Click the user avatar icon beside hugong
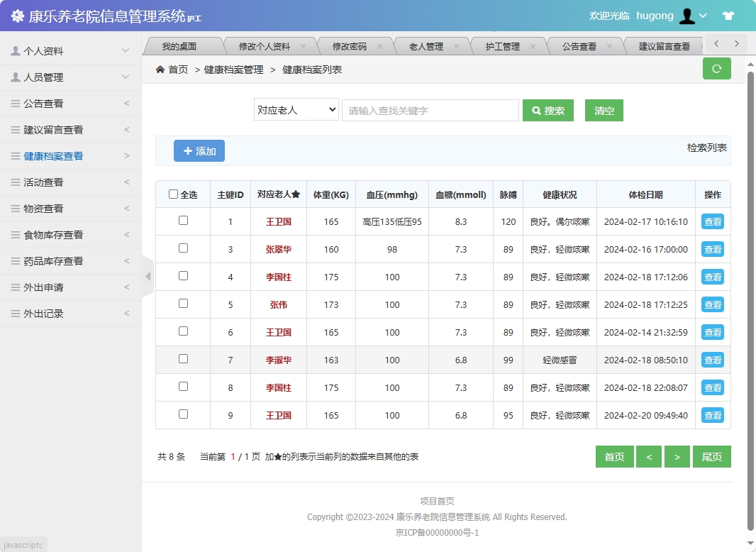 (687, 16)
